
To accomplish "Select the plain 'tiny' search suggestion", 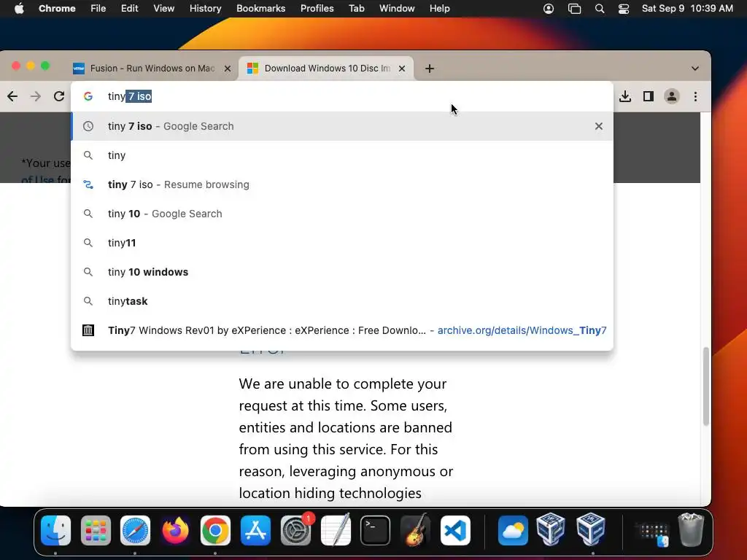I will point(342,155).
